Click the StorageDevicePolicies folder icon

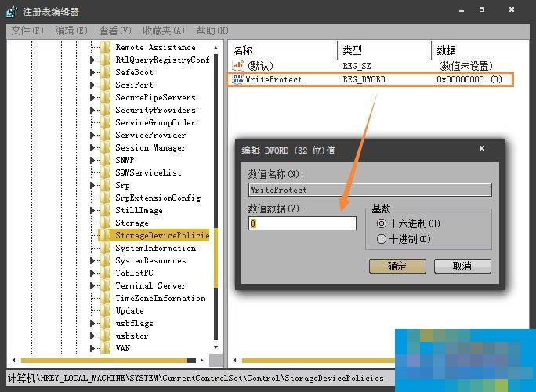pos(106,235)
